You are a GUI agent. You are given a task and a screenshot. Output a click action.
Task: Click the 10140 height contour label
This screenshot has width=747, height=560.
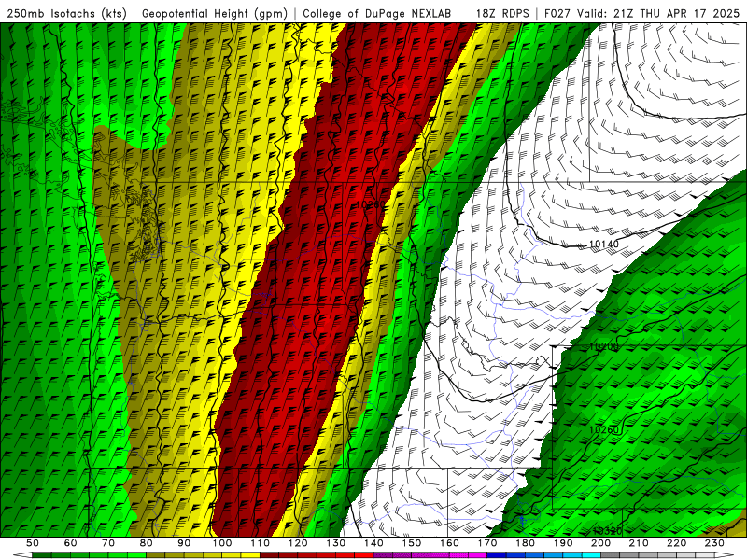pyautogui.click(x=604, y=245)
